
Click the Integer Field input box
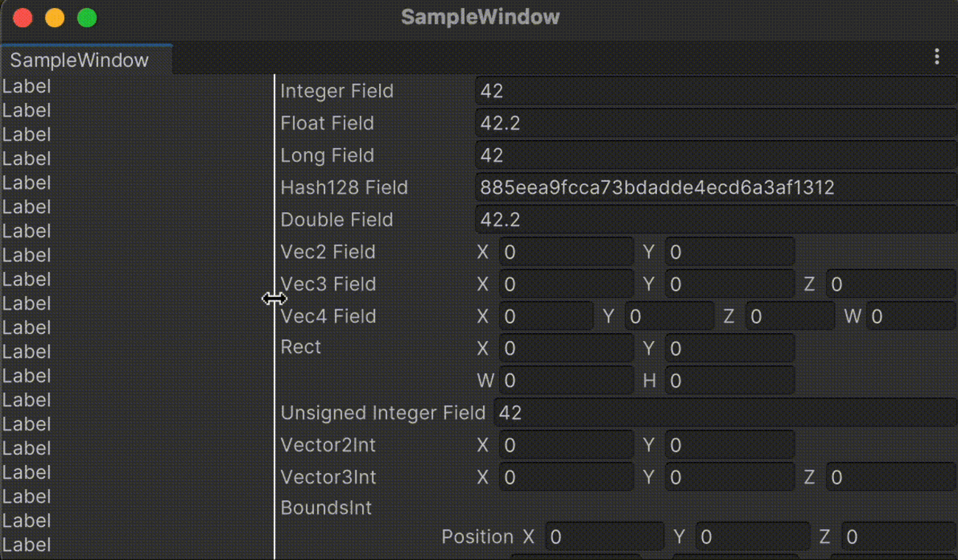coord(715,91)
